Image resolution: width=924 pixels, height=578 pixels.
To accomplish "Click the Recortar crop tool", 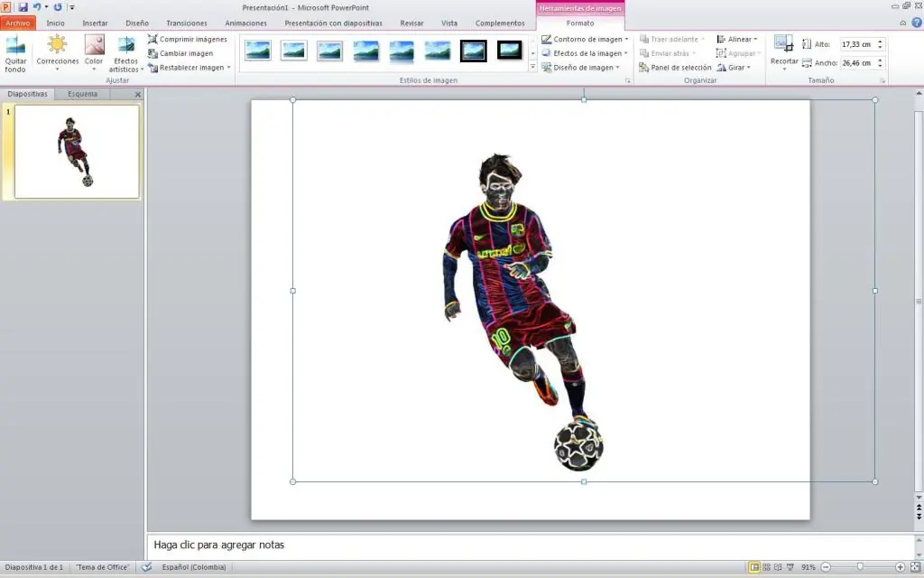I will coord(784,53).
